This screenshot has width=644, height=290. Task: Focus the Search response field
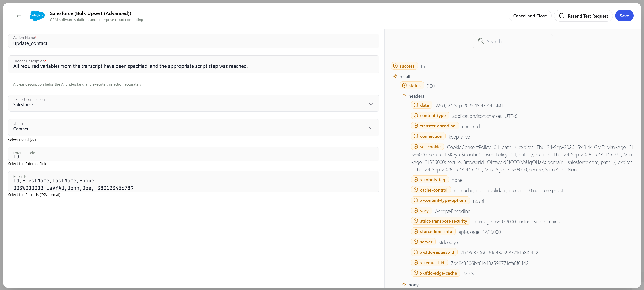(x=512, y=41)
